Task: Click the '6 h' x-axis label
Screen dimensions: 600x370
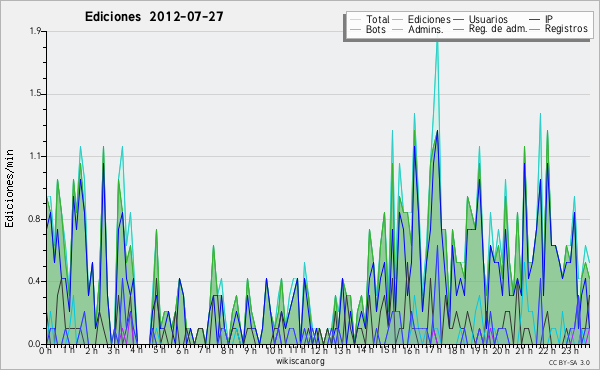Action: [182, 350]
